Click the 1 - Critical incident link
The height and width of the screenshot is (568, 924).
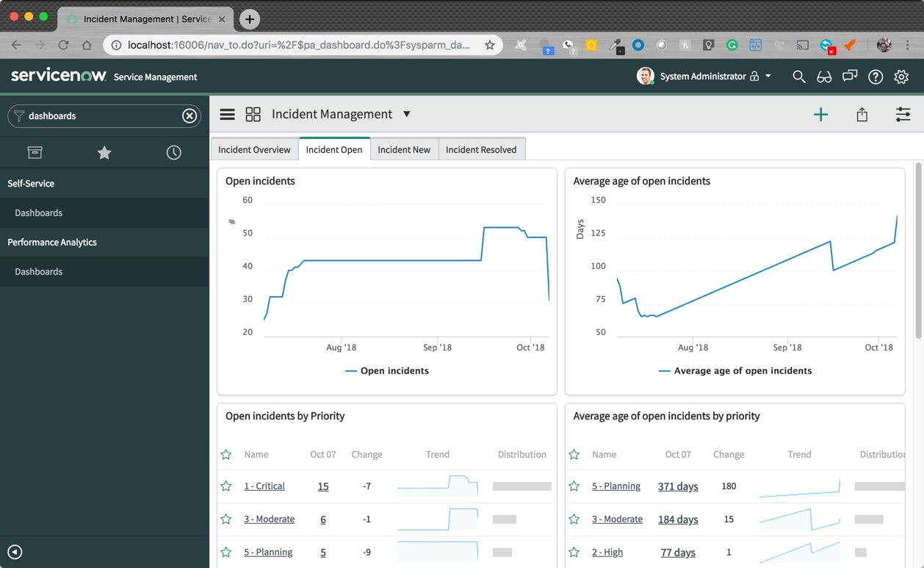264,486
